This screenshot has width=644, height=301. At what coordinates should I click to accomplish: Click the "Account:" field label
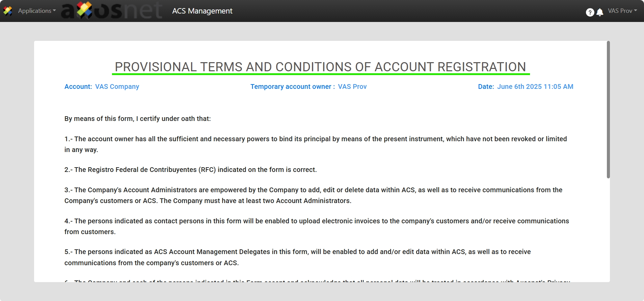point(78,86)
